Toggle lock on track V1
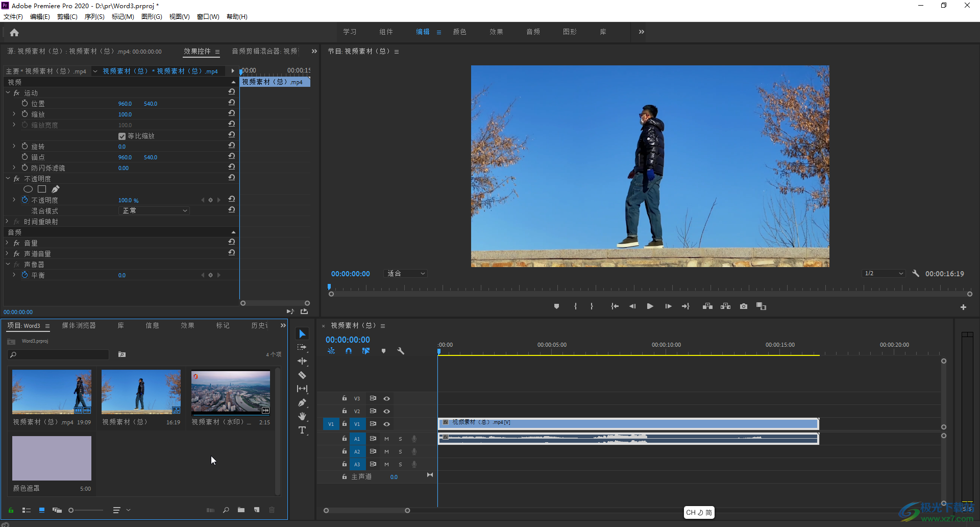Screen dimensions: 980x527 coord(345,423)
